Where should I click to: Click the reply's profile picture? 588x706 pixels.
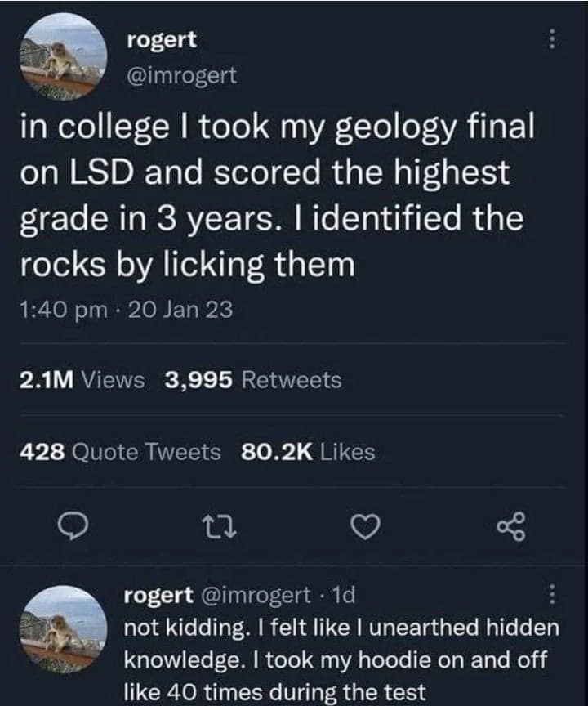tap(61, 635)
